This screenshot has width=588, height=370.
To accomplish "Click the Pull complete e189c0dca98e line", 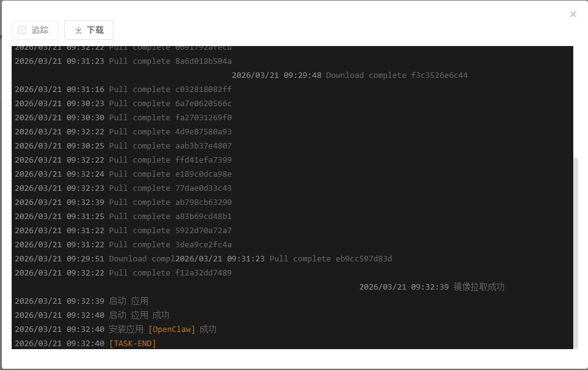I will (x=170, y=174).
